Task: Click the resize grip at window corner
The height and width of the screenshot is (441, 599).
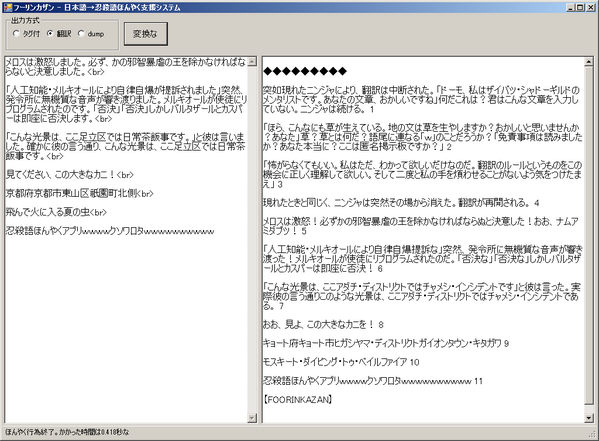Action: (x=593, y=435)
